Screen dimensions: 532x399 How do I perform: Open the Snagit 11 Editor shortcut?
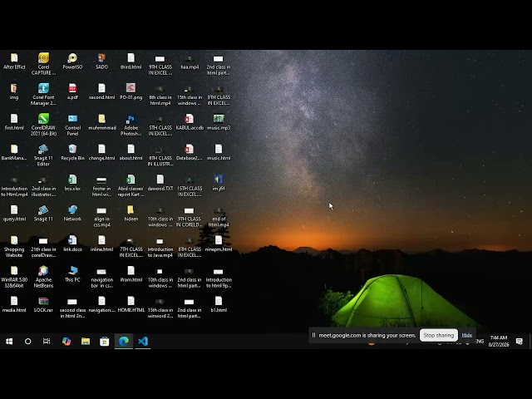coord(43,155)
